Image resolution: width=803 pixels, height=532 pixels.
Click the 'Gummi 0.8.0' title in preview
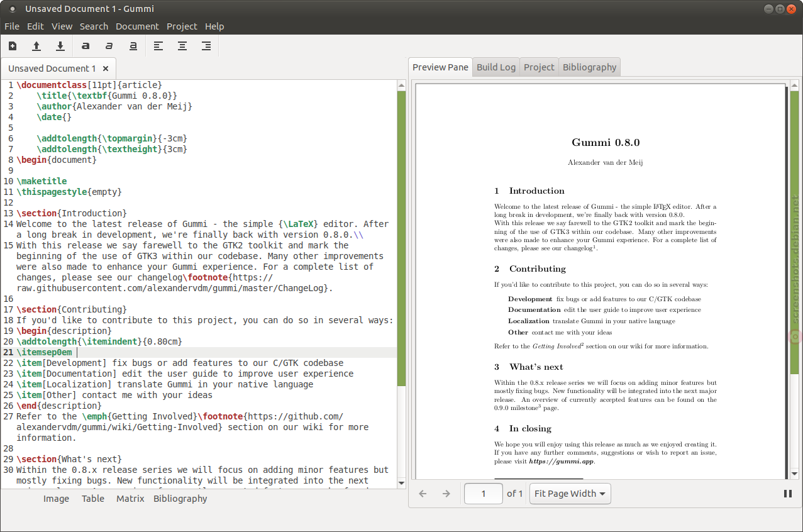click(606, 143)
